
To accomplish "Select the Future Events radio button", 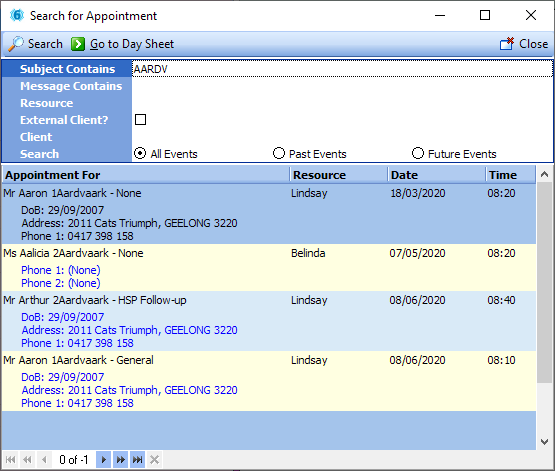I will tap(418, 154).
